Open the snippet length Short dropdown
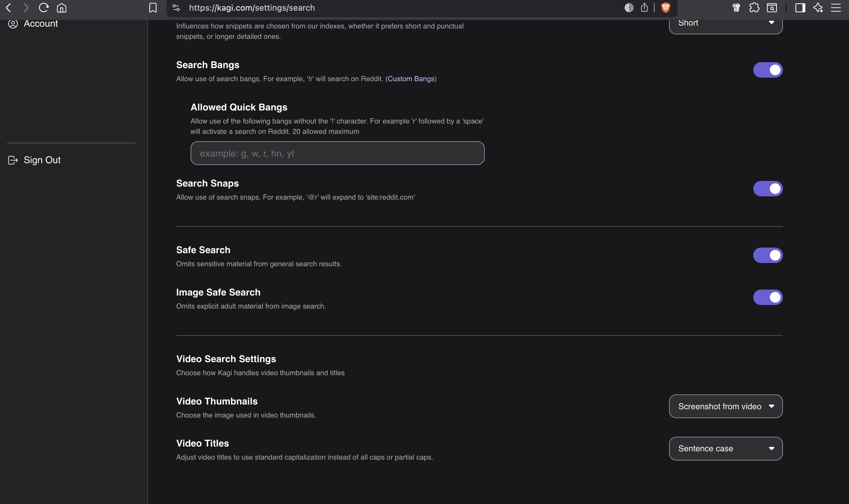 [x=726, y=24]
